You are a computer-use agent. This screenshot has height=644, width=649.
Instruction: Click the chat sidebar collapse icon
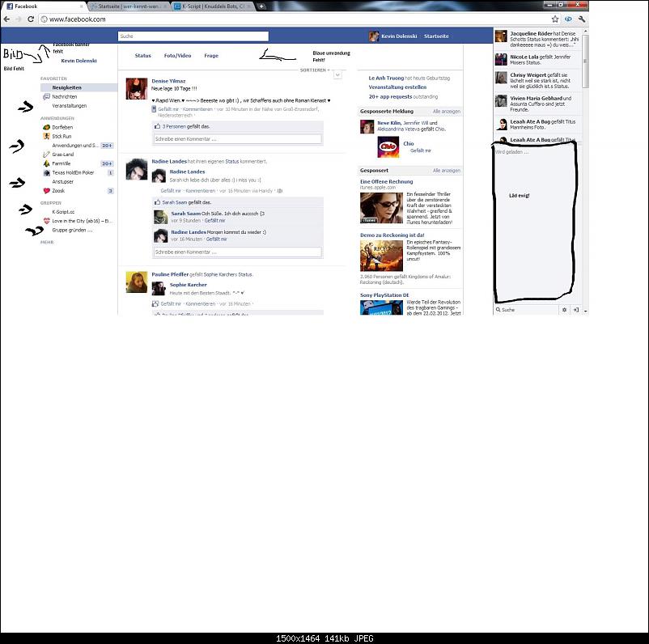point(575,310)
